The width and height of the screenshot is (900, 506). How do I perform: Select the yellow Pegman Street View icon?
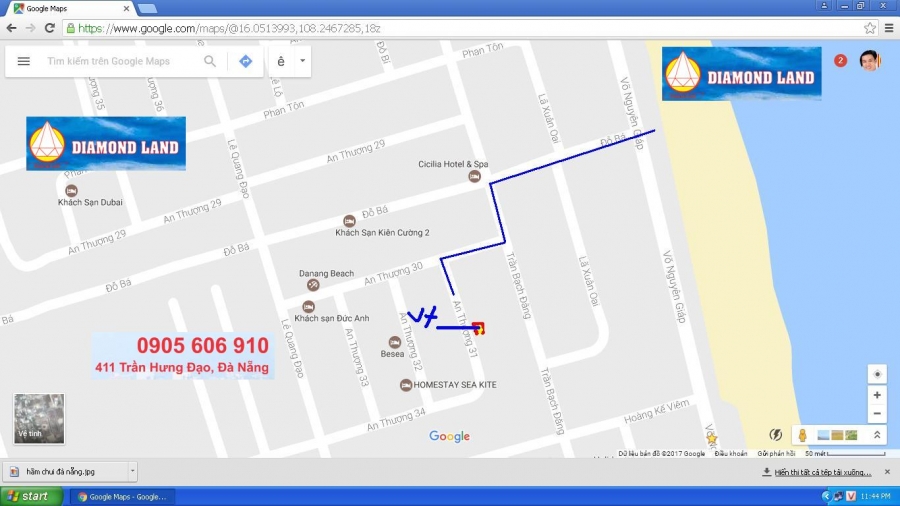point(802,435)
